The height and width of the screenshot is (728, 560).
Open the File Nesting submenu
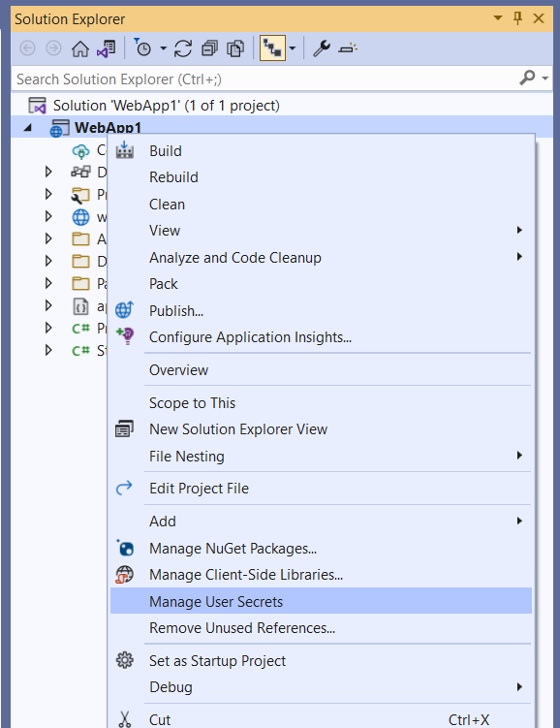(x=321, y=457)
